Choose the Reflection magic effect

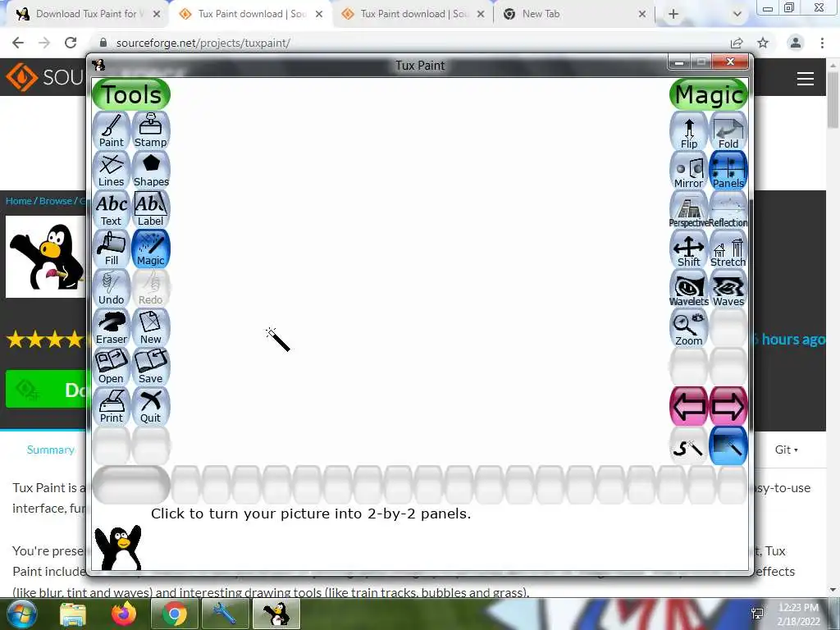point(728,211)
